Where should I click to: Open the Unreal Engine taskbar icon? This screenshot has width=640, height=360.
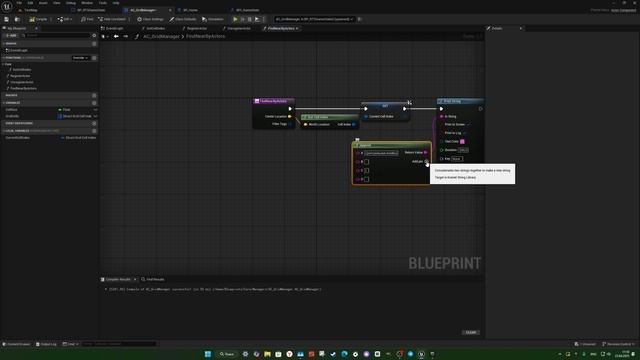421,354
